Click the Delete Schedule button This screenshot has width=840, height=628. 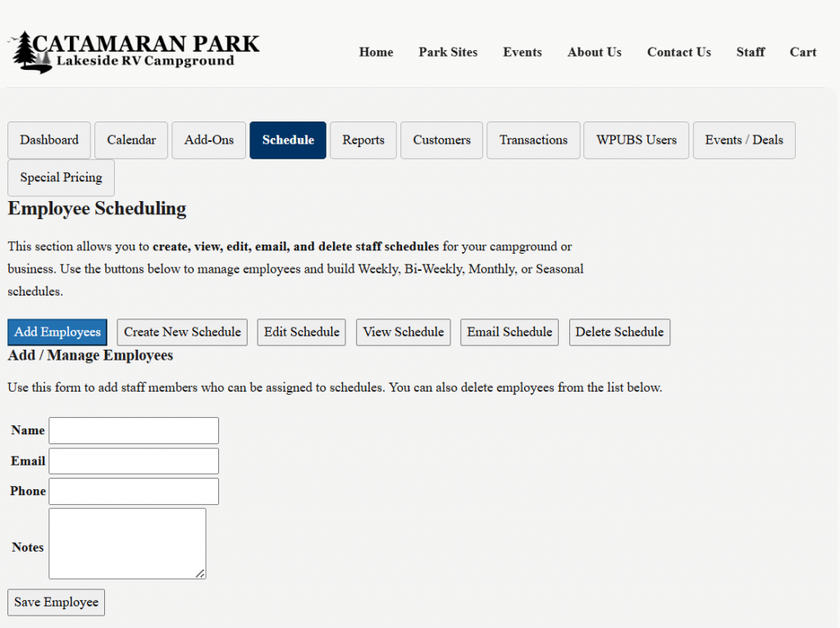tap(619, 332)
